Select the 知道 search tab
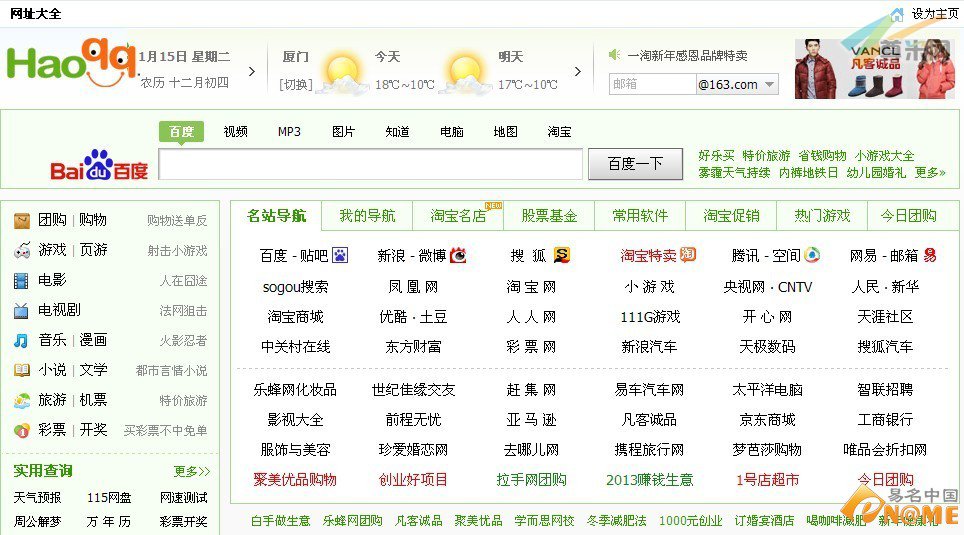Screen dimensions: 964x535 pos(397,132)
